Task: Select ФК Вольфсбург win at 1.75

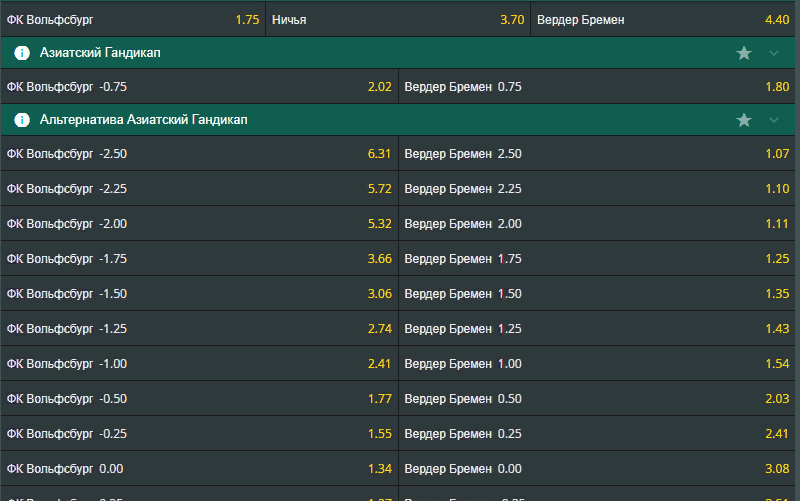Action: pos(133,19)
